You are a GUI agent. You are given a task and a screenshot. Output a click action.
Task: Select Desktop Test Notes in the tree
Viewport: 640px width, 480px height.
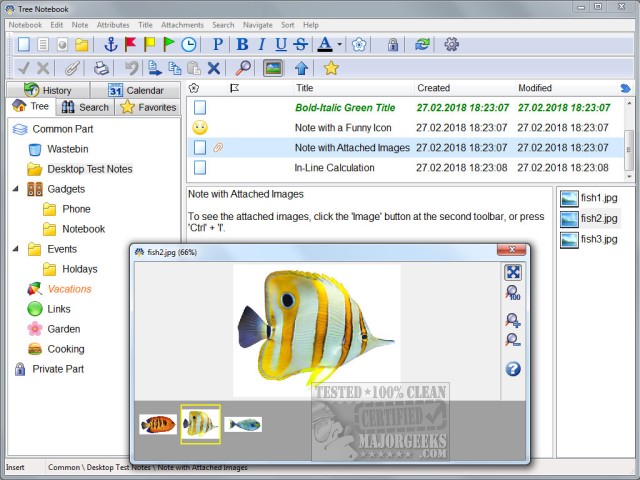point(90,169)
